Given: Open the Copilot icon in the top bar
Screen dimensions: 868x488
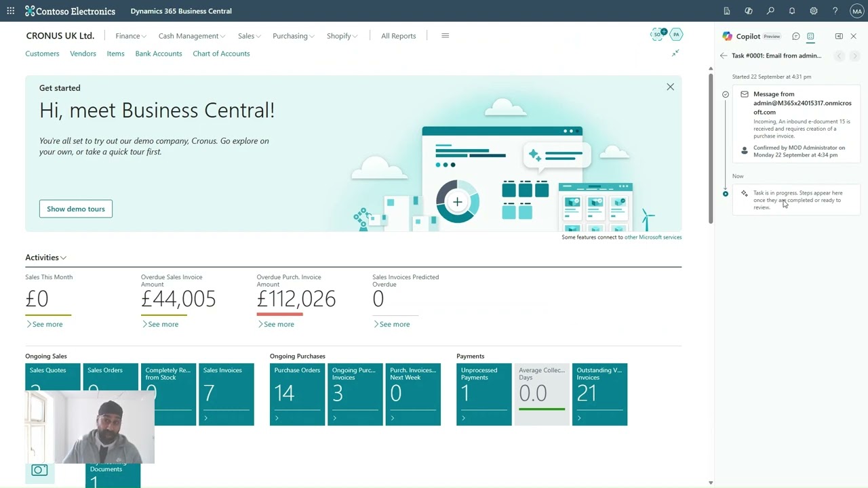Looking at the screenshot, I should [749, 11].
